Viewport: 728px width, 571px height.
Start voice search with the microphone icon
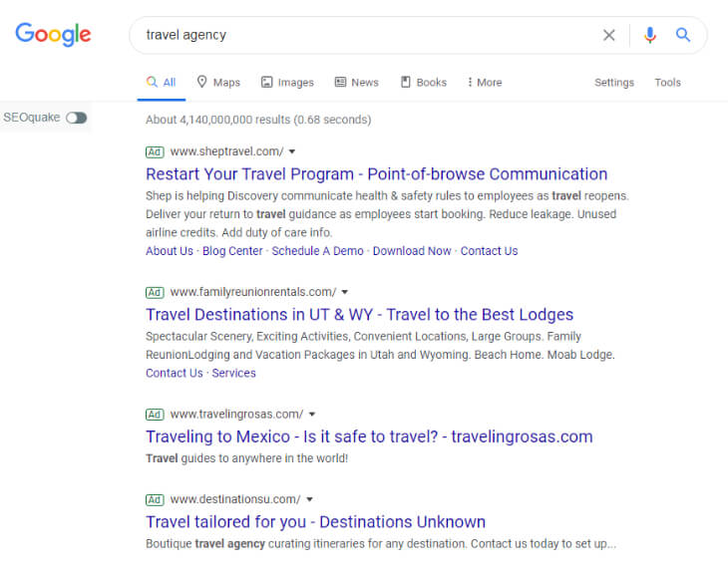[650, 35]
